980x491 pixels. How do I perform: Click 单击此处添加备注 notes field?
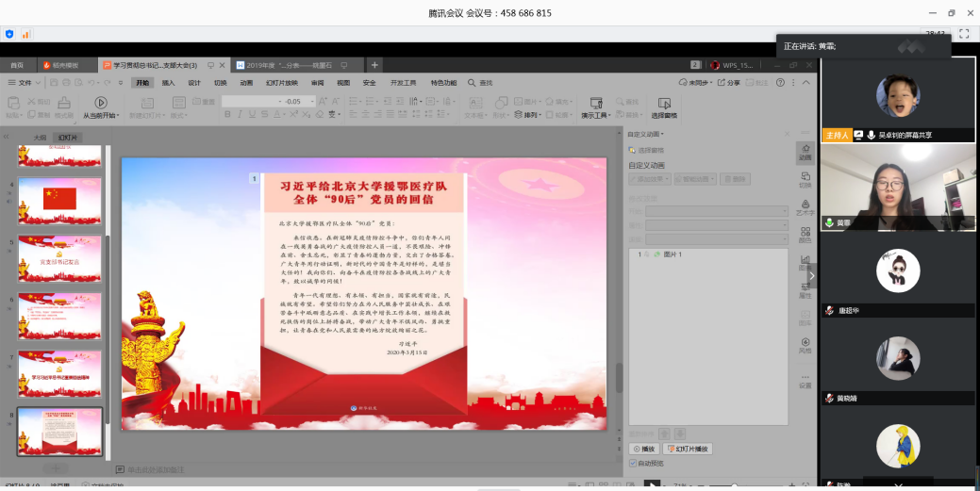click(x=156, y=469)
